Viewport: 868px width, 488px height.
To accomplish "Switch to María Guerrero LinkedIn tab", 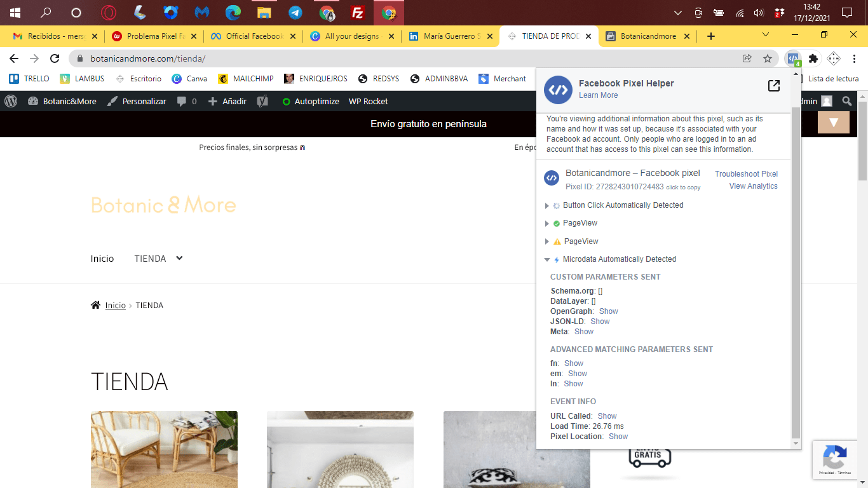I will 450,36.
